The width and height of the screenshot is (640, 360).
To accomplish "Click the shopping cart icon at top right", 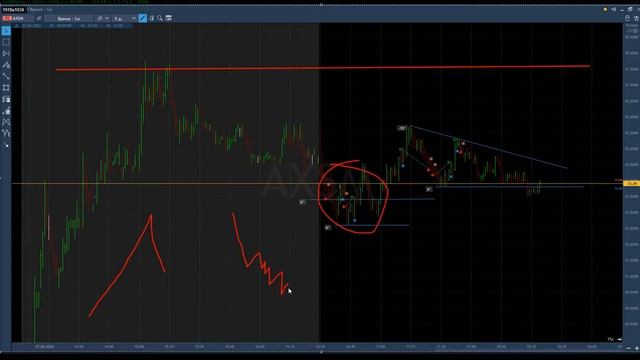I will 636,18.
